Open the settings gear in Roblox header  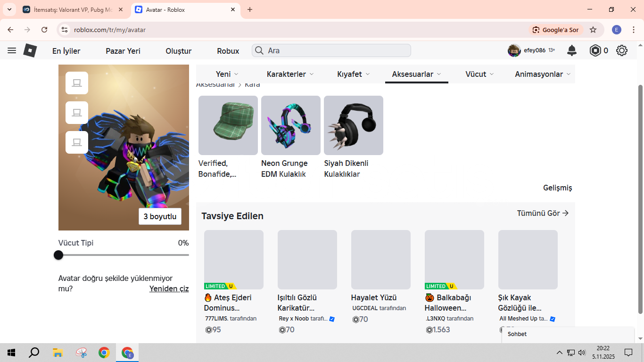tap(622, 50)
